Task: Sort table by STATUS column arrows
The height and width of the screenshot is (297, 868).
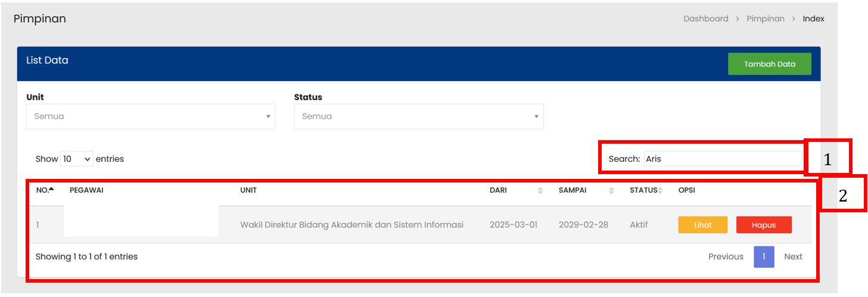Action: coord(660,190)
